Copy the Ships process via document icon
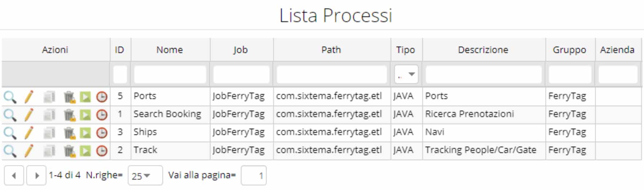Image resolution: width=644 pixels, height=190 pixels. pyautogui.click(x=49, y=133)
